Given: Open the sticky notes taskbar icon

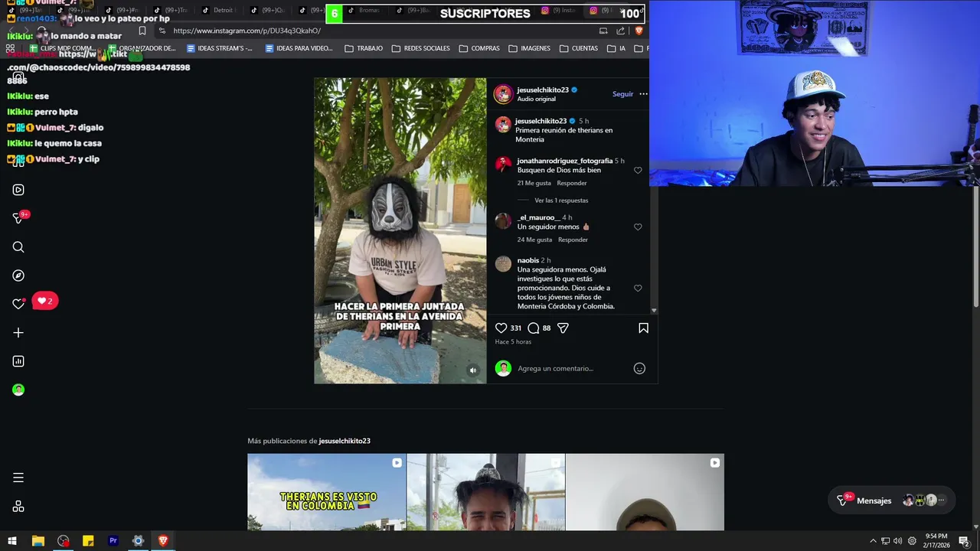Looking at the screenshot, I should coord(88,541).
